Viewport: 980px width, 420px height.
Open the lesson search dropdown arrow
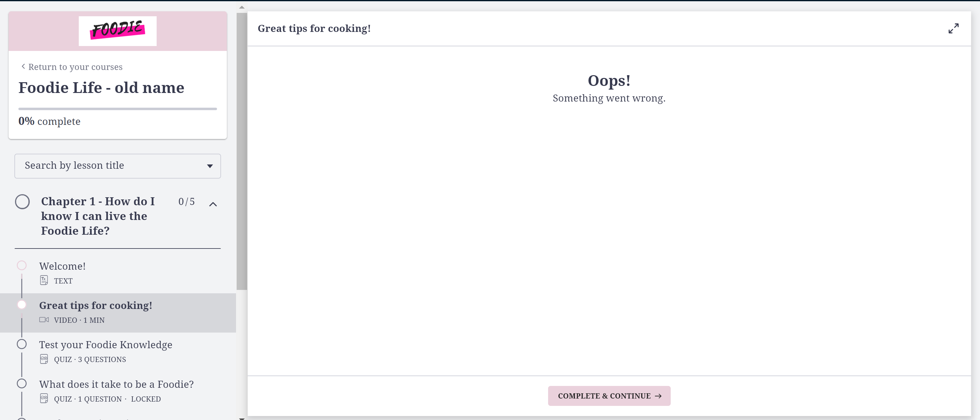click(x=210, y=166)
